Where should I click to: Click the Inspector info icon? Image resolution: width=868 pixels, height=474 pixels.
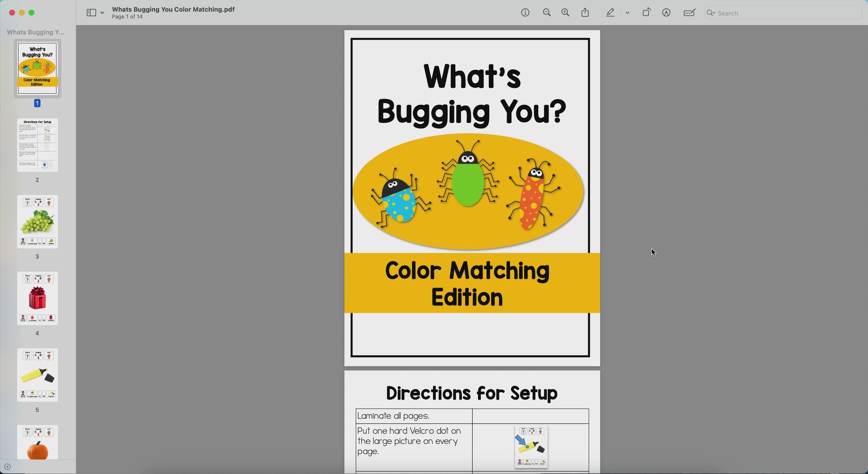[525, 13]
